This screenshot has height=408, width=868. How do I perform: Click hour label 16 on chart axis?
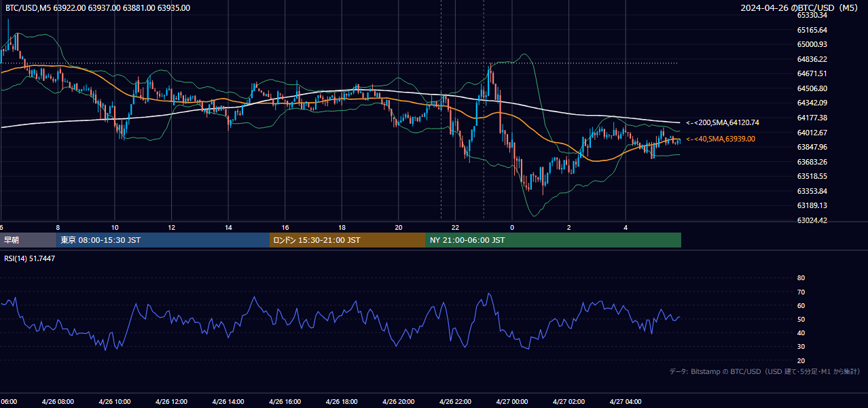(x=285, y=228)
